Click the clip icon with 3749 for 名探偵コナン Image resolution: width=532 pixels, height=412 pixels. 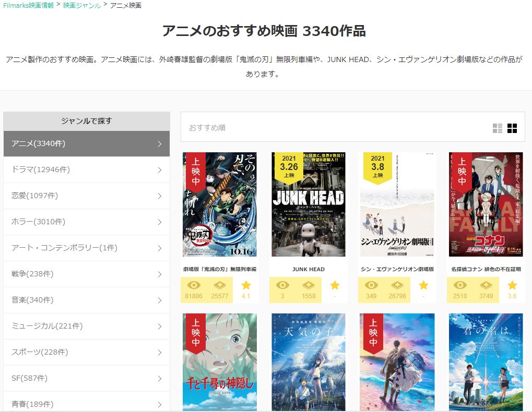[x=486, y=285]
